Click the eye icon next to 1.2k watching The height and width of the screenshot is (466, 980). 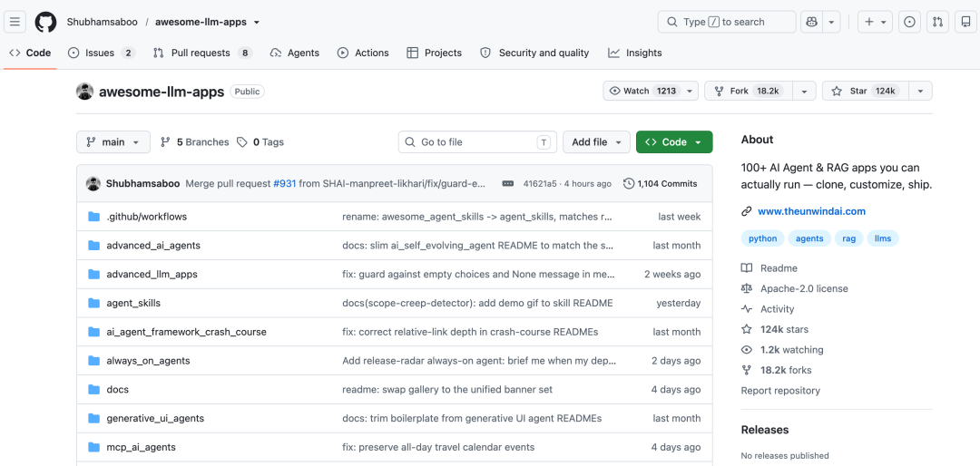746,350
